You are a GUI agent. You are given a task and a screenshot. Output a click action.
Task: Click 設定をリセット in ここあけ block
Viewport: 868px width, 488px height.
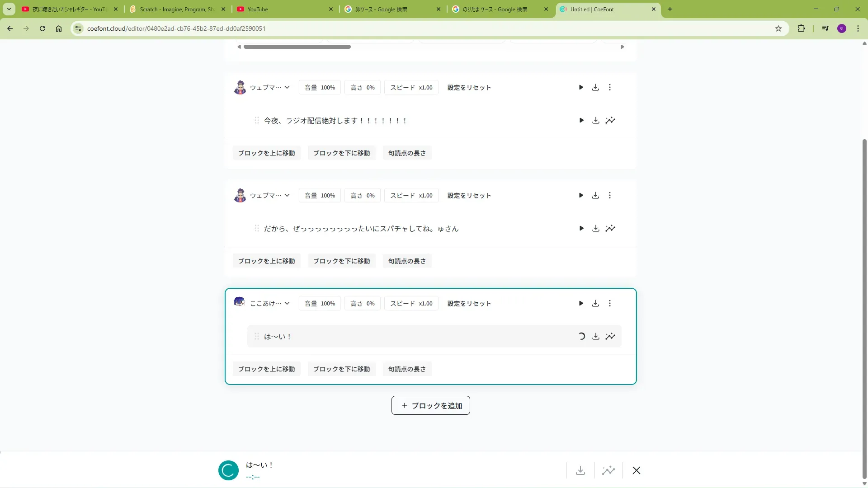click(469, 303)
